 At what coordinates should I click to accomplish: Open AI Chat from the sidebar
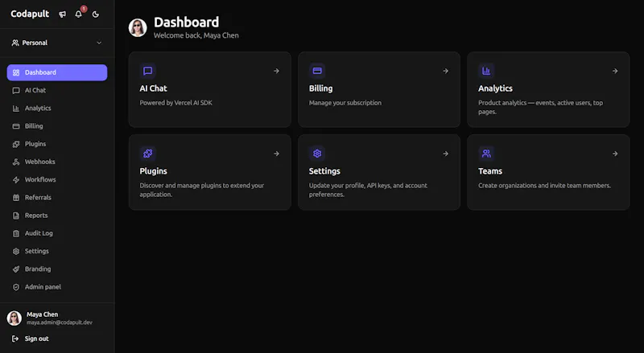(x=57, y=90)
